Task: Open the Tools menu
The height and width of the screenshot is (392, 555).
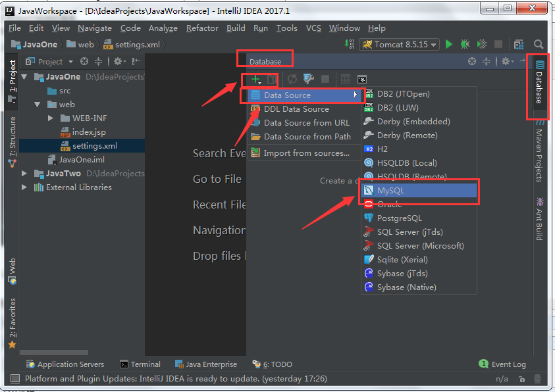Action: (x=286, y=28)
